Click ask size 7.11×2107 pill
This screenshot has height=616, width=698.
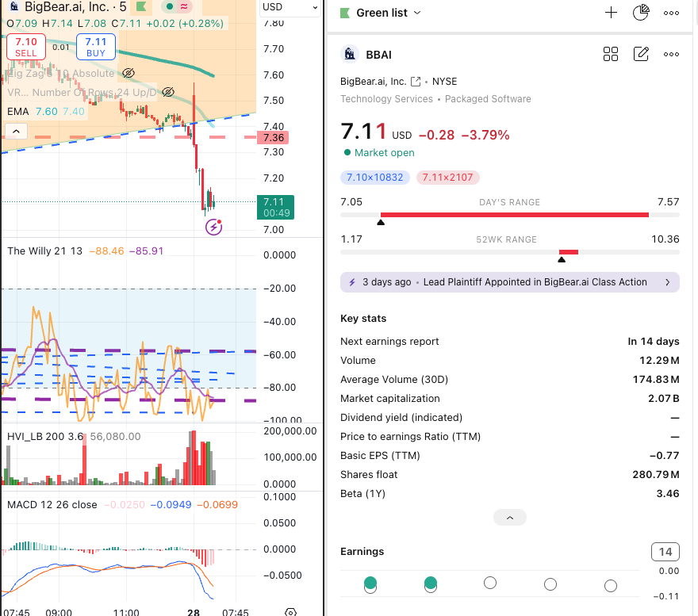pos(447,178)
